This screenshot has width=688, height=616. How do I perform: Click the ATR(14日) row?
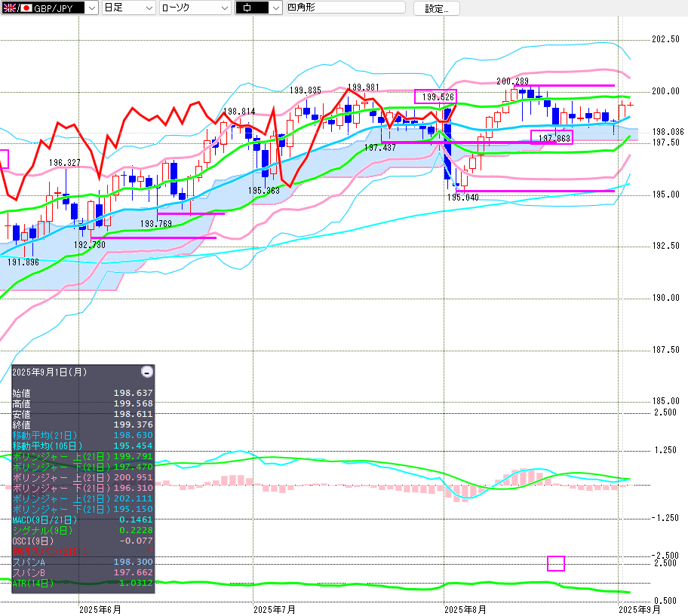82,583
